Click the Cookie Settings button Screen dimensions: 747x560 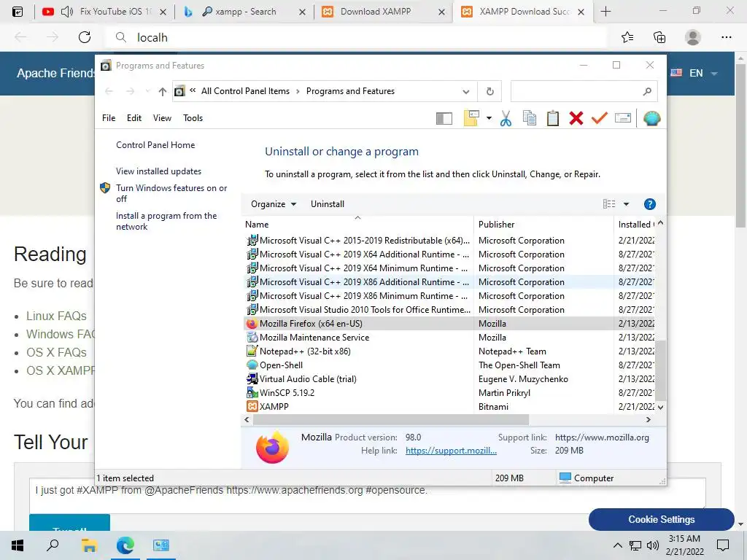tap(661, 519)
